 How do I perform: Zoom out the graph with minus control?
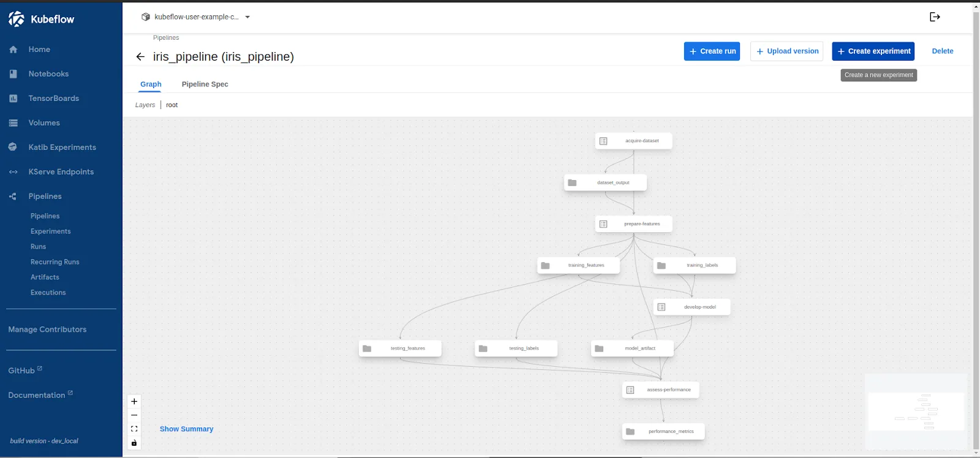pos(134,415)
